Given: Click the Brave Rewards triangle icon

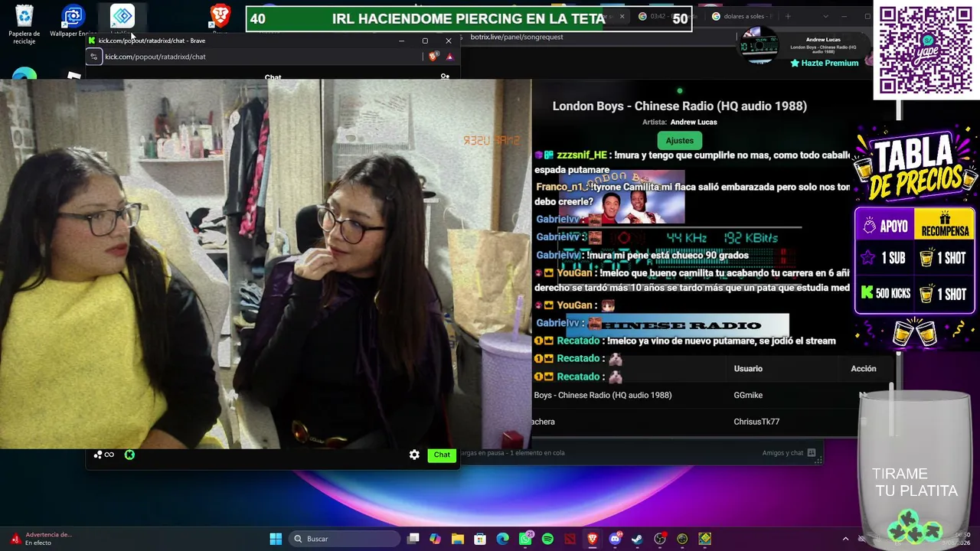Looking at the screenshot, I should point(449,57).
